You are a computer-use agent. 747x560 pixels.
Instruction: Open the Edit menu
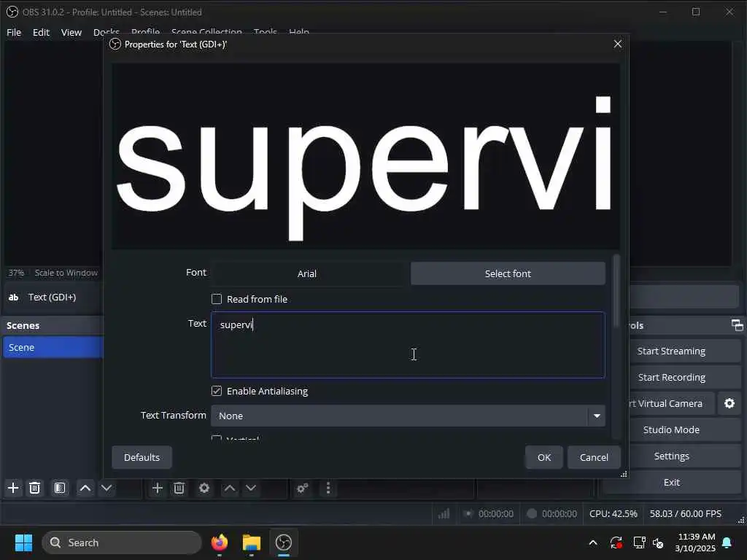point(41,32)
